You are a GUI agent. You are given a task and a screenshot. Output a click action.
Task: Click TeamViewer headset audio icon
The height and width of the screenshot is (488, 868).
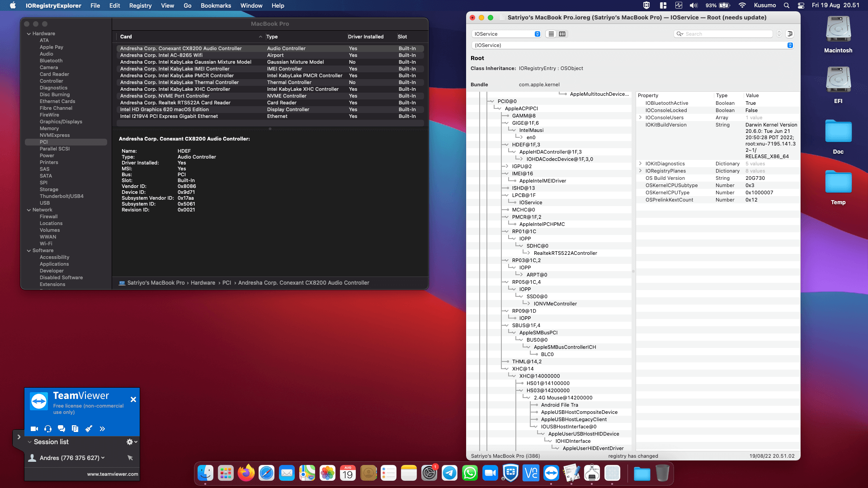48,429
